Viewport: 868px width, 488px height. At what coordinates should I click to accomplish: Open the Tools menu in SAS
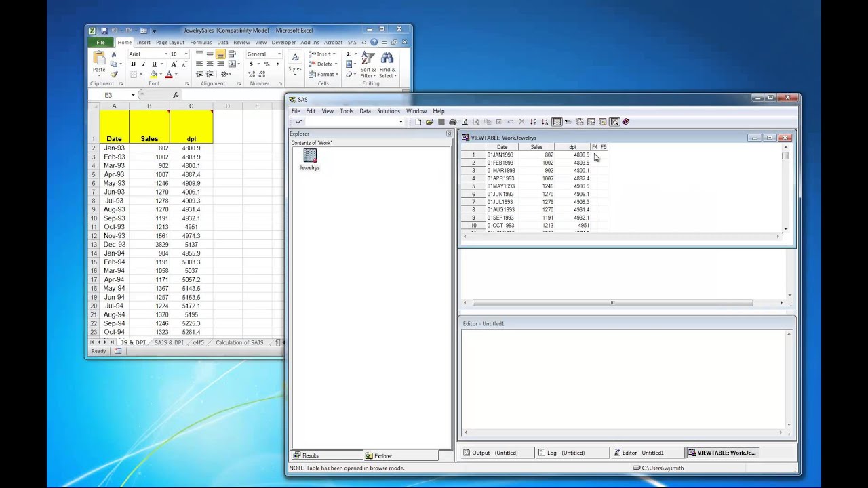(347, 111)
